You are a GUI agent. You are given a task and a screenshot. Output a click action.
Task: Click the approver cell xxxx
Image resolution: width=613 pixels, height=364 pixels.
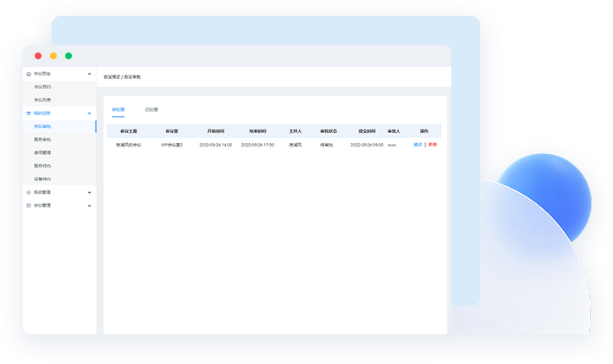click(392, 145)
